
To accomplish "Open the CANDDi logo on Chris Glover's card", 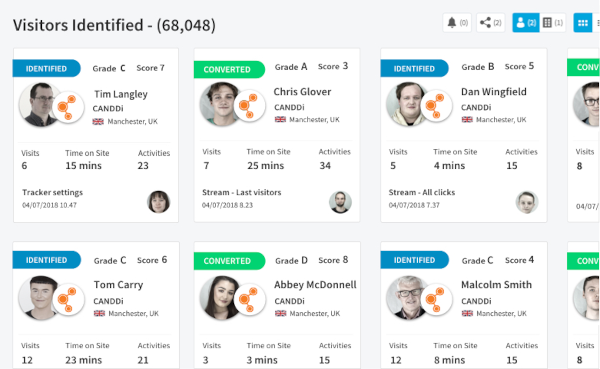I will tap(249, 106).
